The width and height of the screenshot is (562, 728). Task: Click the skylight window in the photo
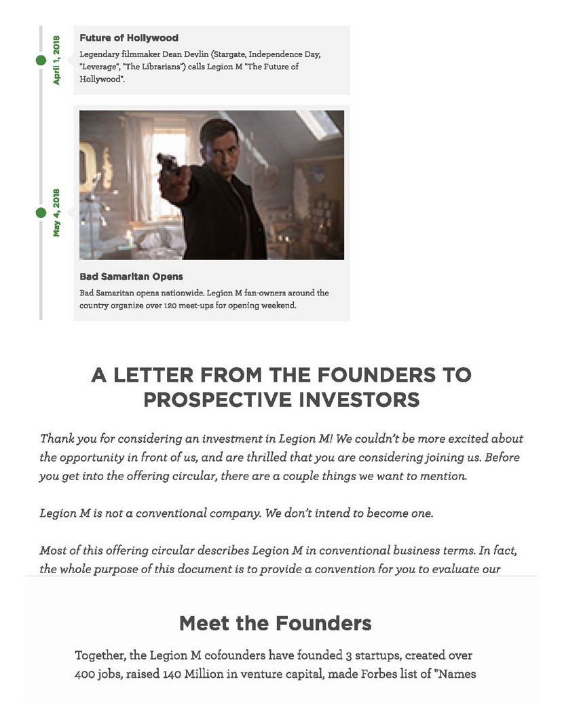(x=319, y=124)
